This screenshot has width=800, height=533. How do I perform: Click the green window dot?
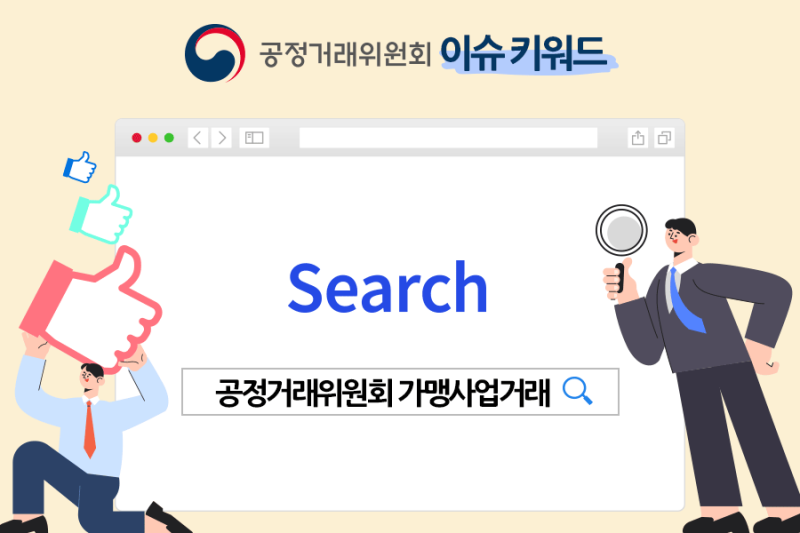(x=169, y=138)
